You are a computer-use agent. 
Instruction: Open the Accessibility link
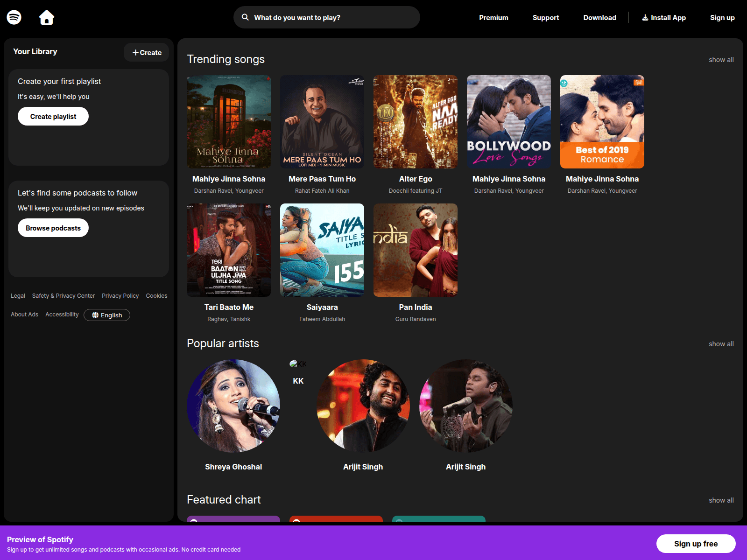[x=62, y=315]
